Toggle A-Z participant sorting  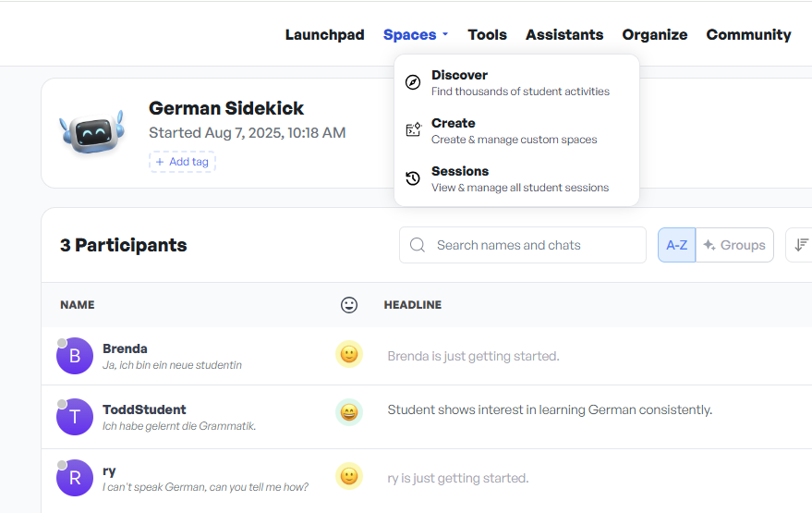pyautogui.click(x=676, y=245)
